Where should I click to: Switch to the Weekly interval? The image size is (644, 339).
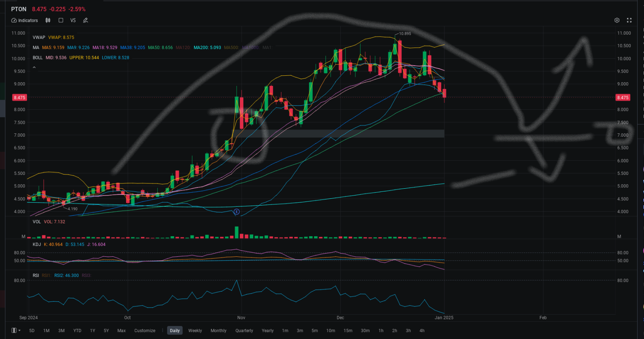195,331
